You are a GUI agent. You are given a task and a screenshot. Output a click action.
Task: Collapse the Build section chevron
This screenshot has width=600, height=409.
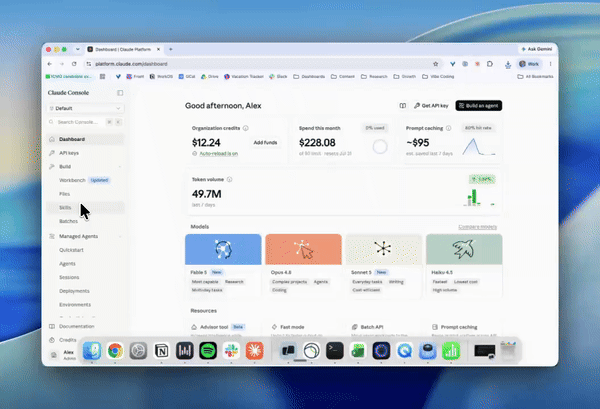[120, 167]
